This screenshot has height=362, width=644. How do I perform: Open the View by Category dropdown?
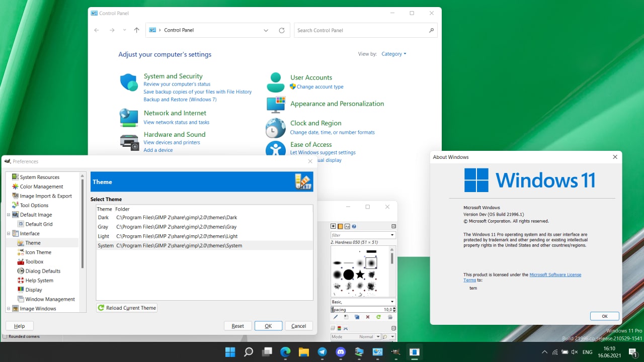tap(393, 54)
